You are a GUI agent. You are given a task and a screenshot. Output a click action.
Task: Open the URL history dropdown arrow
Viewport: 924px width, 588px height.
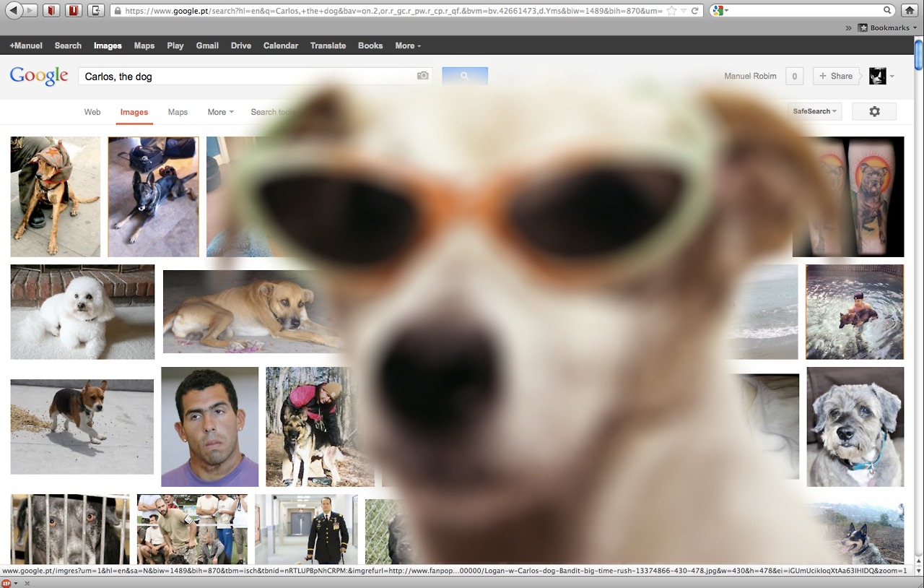pos(684,11)
